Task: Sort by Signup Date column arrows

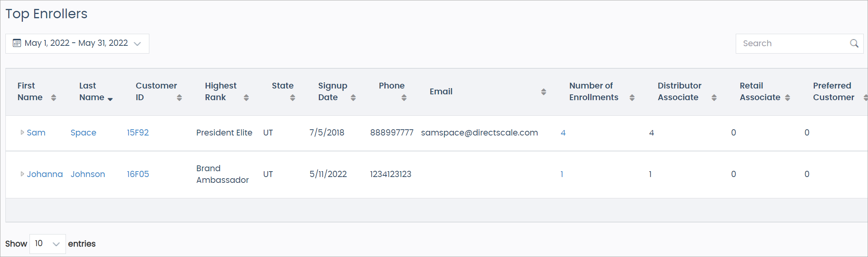Action: [353, 98]
